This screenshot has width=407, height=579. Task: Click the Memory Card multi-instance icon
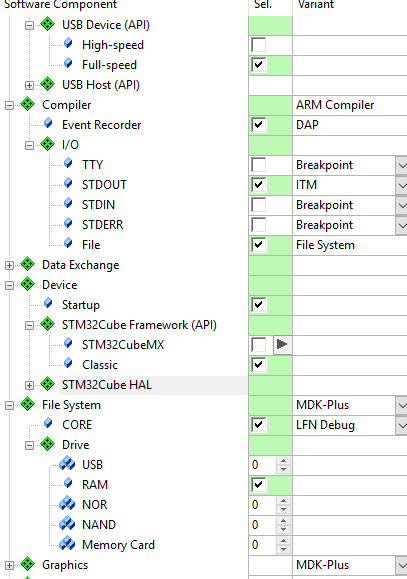(67, 544)
